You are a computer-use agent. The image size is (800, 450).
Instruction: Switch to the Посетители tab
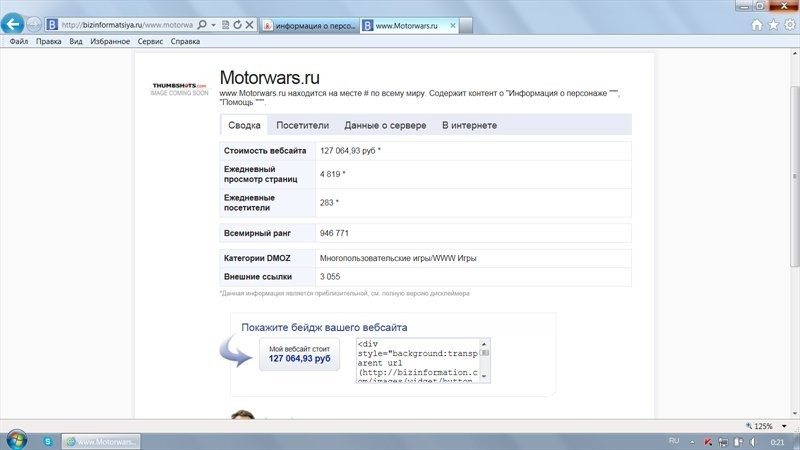point(303,125)
